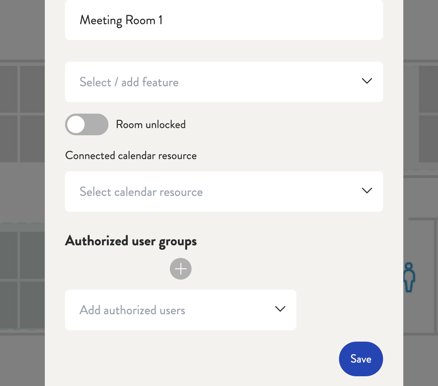Open the Select calendar resource dropdown
The image size is (438, 386).
tap(224, 192)
